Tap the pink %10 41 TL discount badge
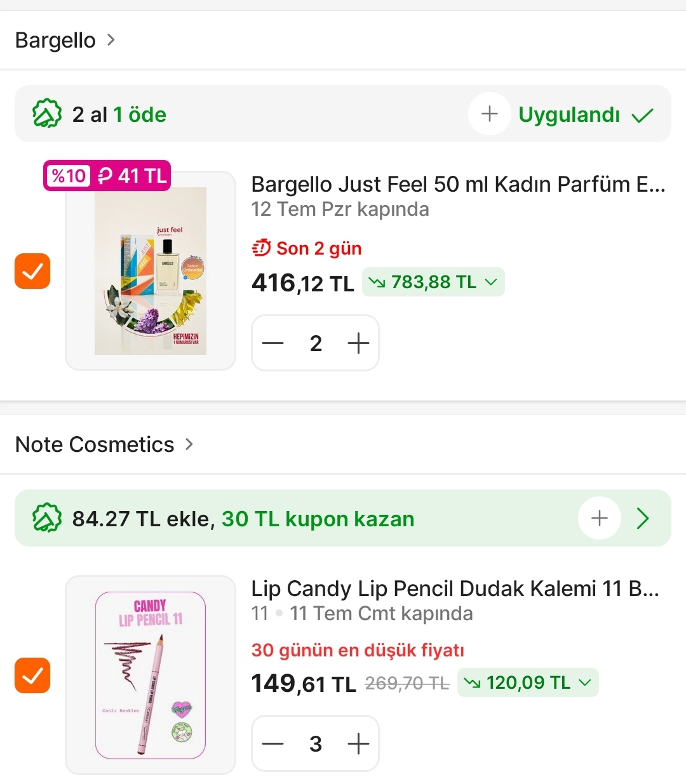Viewport: 686px width, 784px height. point(107,175)
